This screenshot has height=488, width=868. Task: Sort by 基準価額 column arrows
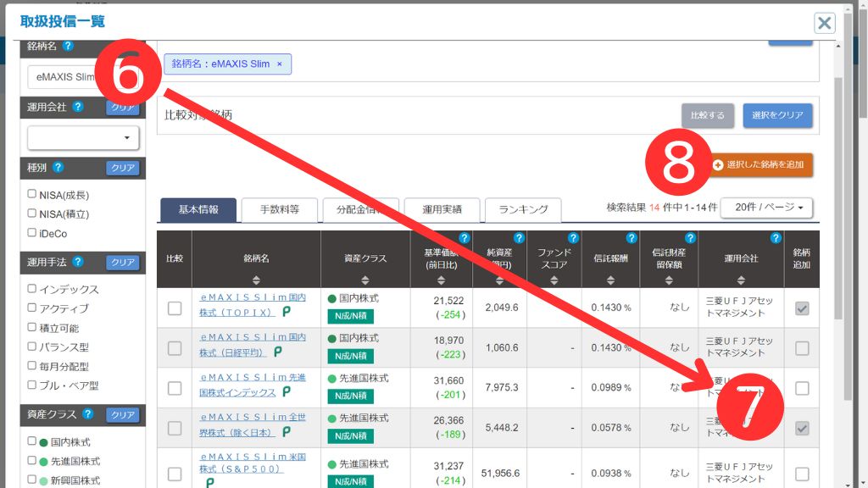(441, 280)
